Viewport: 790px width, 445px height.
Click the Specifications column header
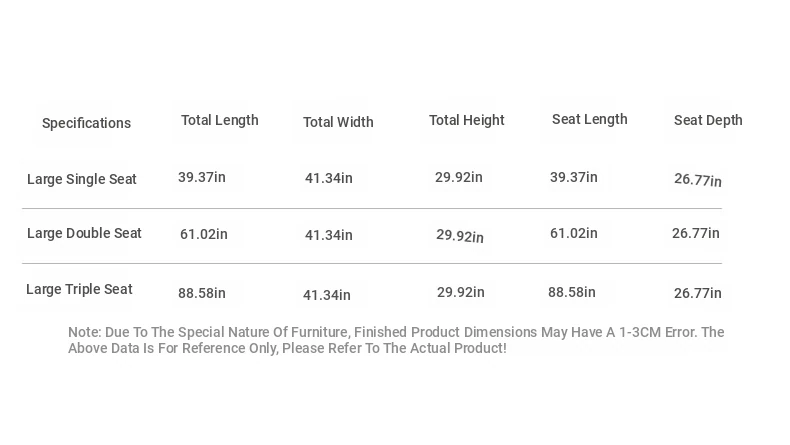coord(86,123)
